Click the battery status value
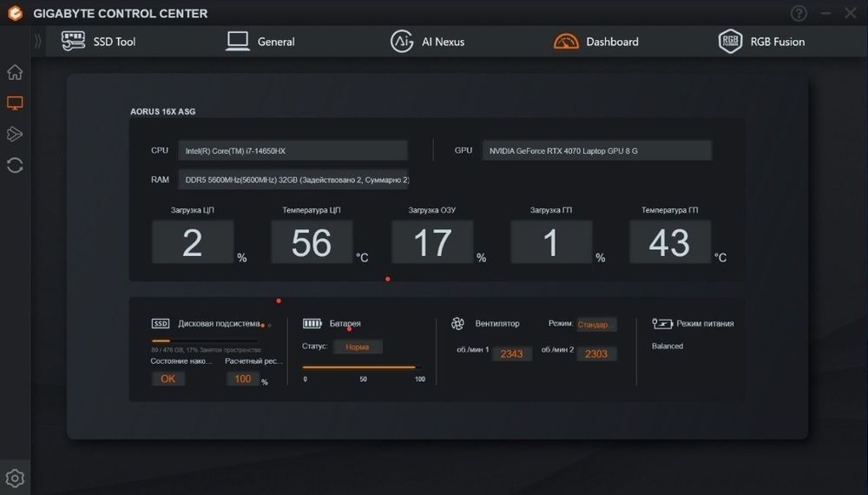Image resolution: width=868 pixels, height=495 pixels. tap(358, 346)
